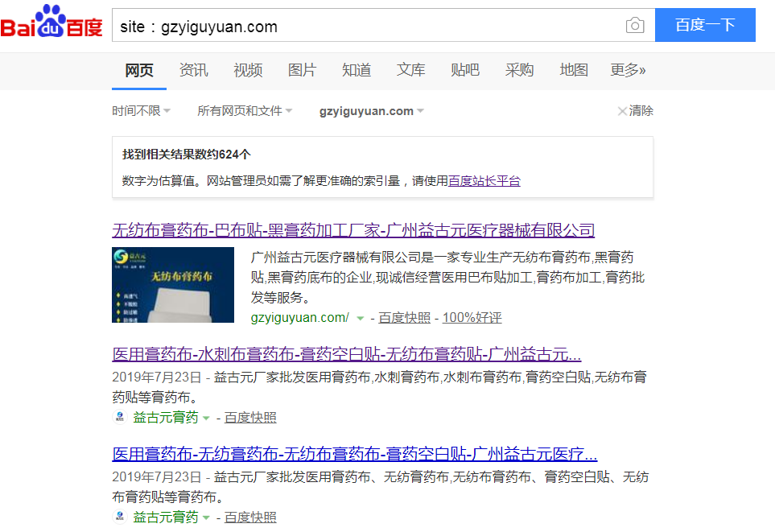Screen dimensions: 775x532
Task: Open the 所有网页和文件 filter dropdown
Action: [x=245, y=111]
